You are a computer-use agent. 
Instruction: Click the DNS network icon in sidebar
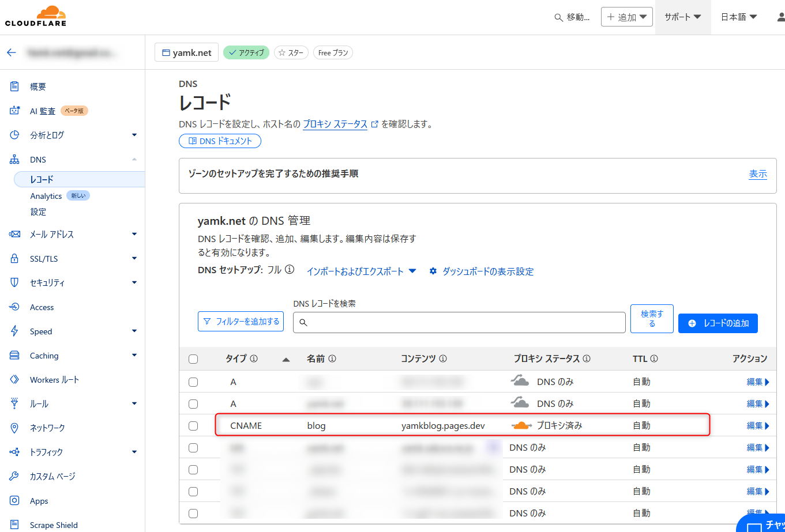pyautogui.click(x=15, y=160)
